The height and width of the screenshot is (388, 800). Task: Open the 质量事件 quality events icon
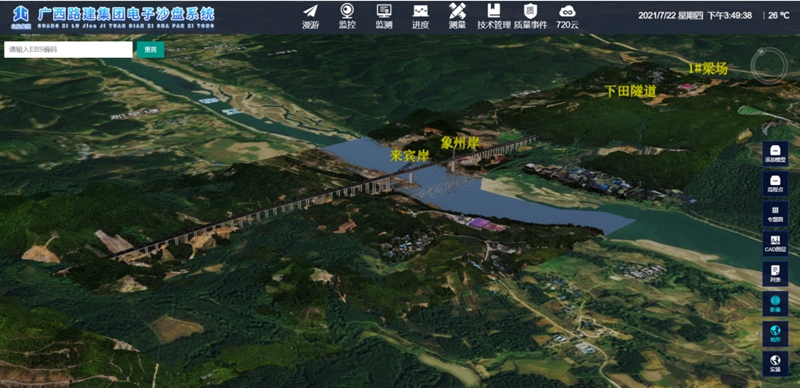(x=530, y=16)
